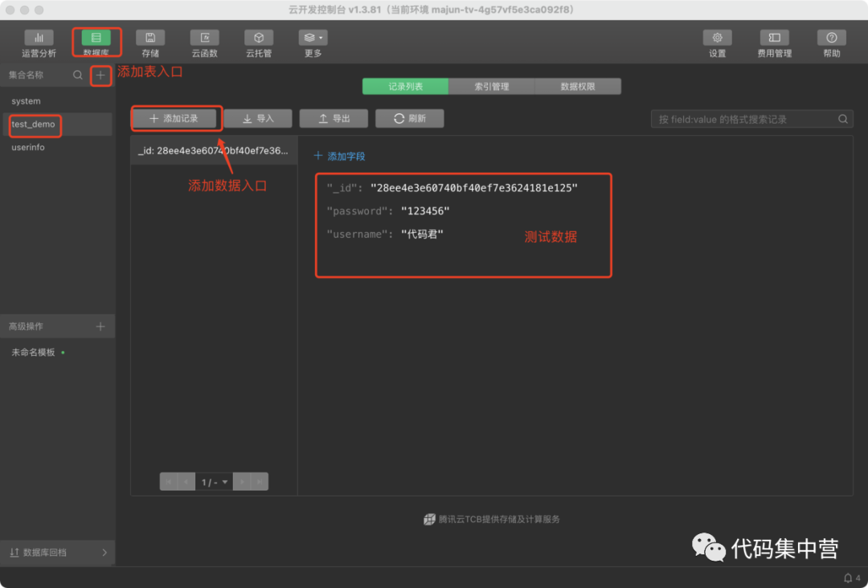Screen dimensions: 868x588
Task: Click the 导入 import button
Action: pyautogui.click(x=258, y=118)
